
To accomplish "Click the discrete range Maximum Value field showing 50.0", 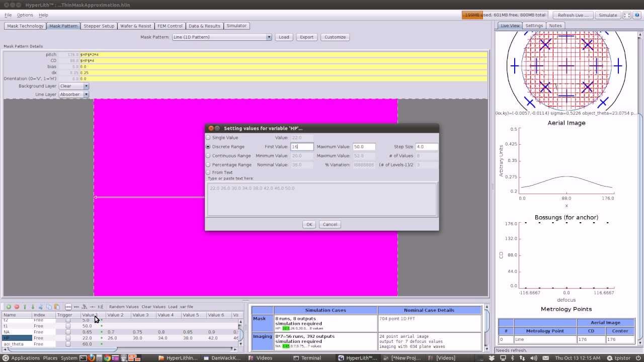I will tap(364, 147).
